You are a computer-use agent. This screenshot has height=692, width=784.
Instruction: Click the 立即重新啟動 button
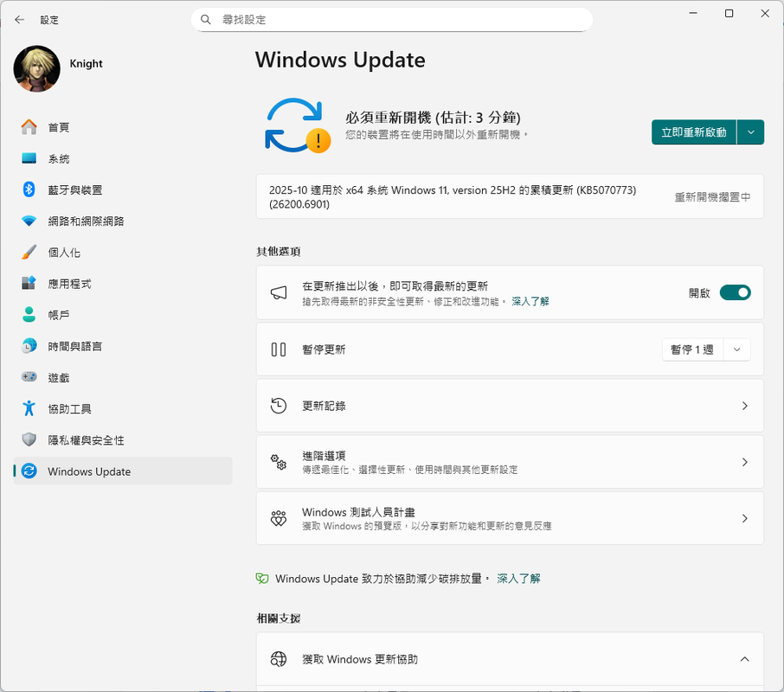pos(694,132)
